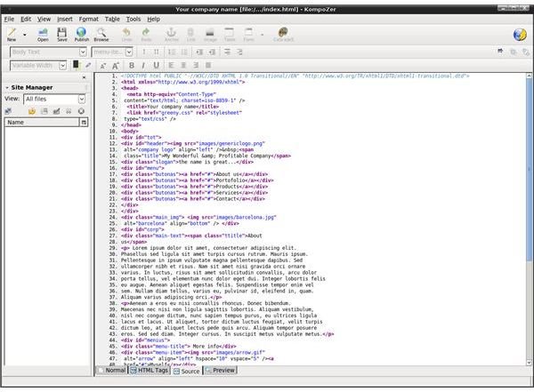Click the scroll down arrow in source editor
Image resolution: width=534 pixels, height=392 pixels.
pos(530,363)
